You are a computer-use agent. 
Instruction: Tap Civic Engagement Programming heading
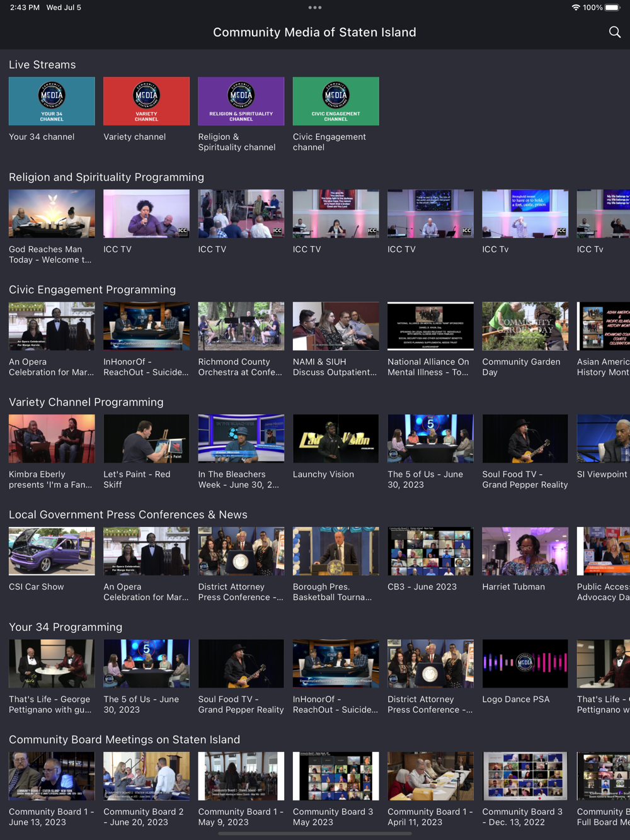point(93,290)
